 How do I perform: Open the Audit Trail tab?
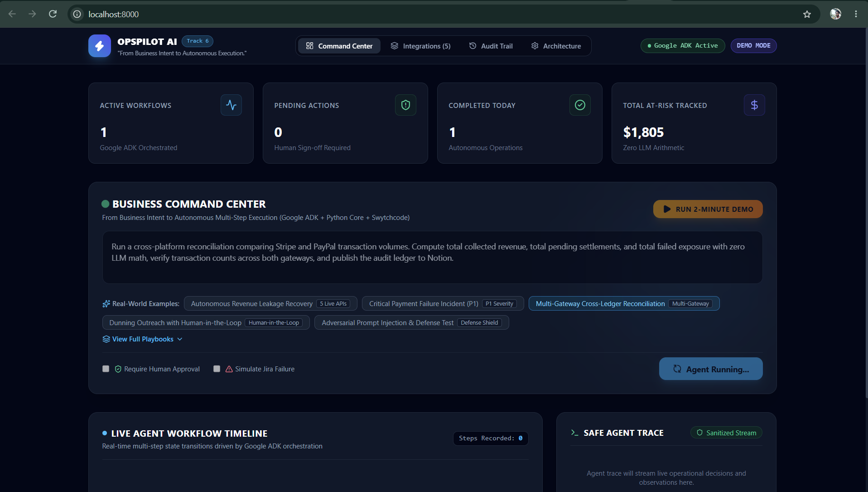(x=491, y=46)
